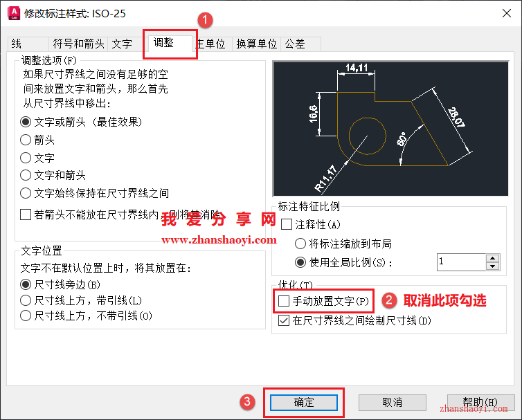The height and width of the screenshot is (420, 522).
Task: Confirm with 确定 button
Action: [304, 403]
